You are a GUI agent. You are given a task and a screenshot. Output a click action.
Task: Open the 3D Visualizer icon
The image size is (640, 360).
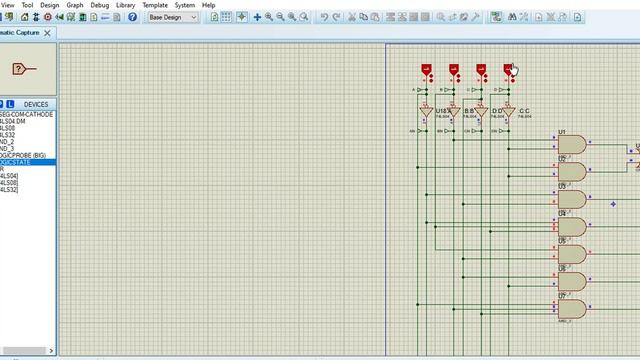pyautogui.click(x=60, y=17)
